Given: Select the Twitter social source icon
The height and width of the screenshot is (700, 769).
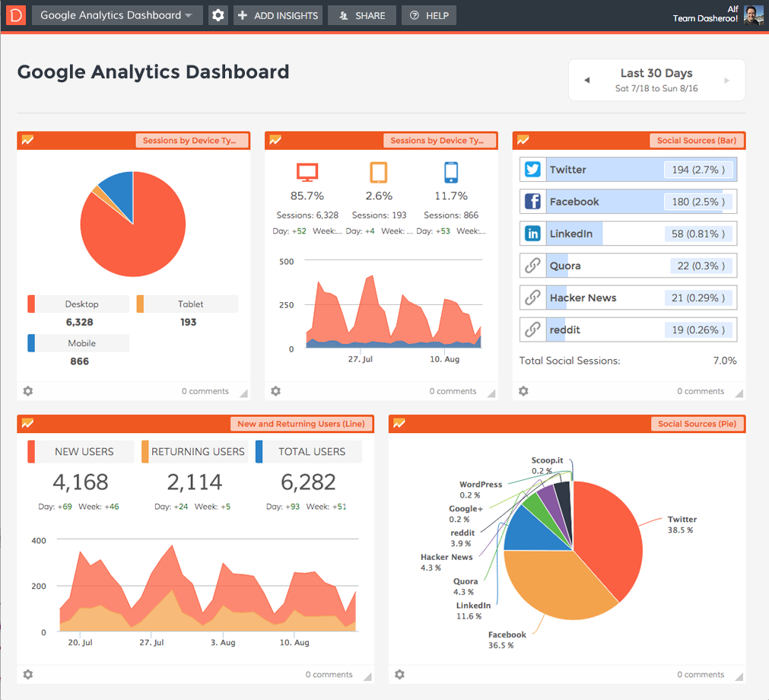Looking at the screenshot, I should point(532,169).
